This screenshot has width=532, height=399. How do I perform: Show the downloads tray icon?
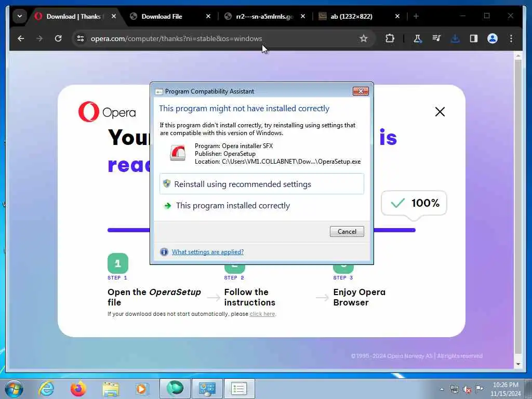pyautogui.click(x=455, y=38)
